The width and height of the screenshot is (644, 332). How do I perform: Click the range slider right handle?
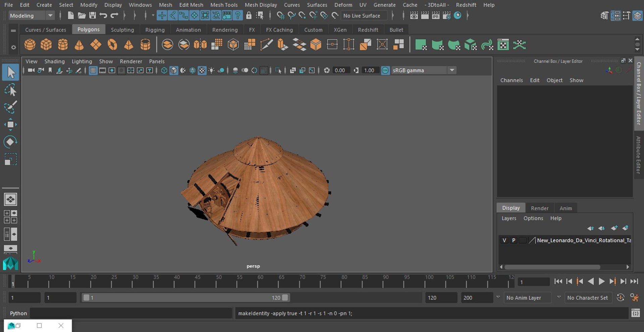285,297
